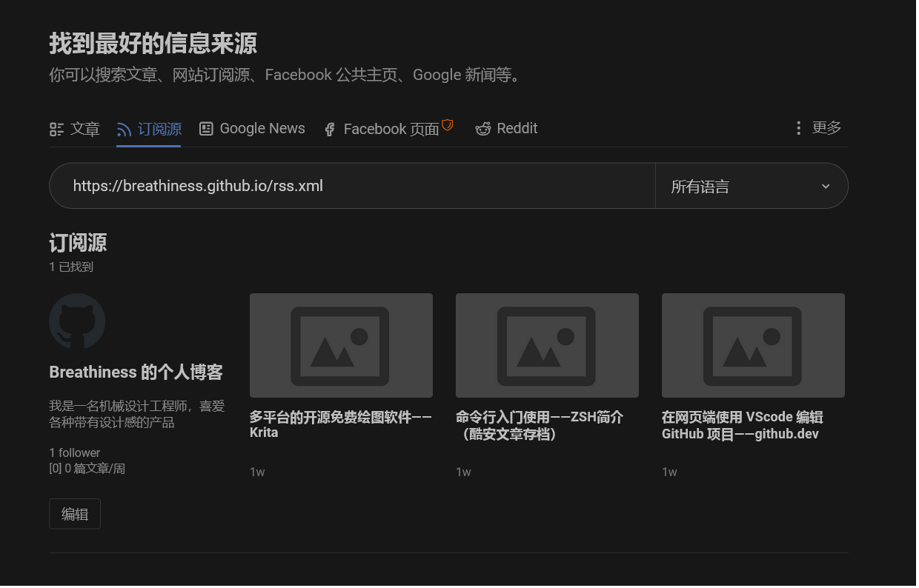This screenshot has height=588, width=919.
Task: Click the Google News newspaper icon
Action: click(x=206, y=129)
